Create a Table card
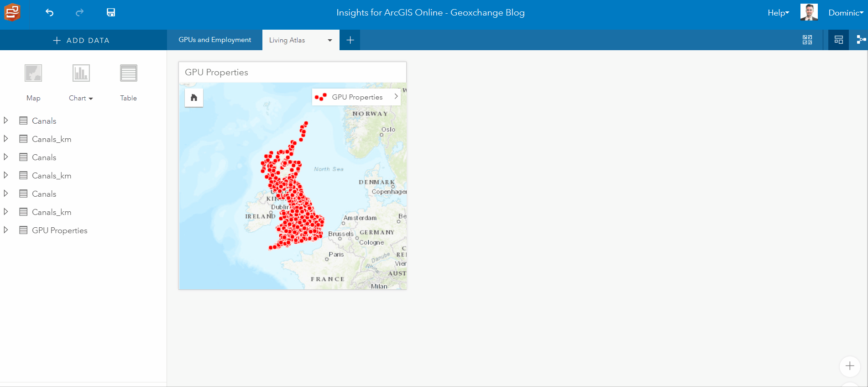Image resolution: width=868 pixels, height=387 pixels. click(x=129, y=83)
